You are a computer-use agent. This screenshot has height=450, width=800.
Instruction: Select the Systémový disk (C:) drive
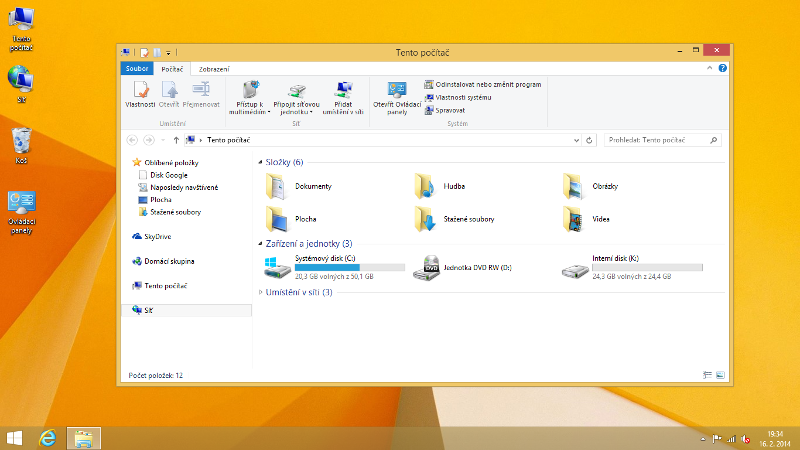pyautogui.click(x=276, y=268)
